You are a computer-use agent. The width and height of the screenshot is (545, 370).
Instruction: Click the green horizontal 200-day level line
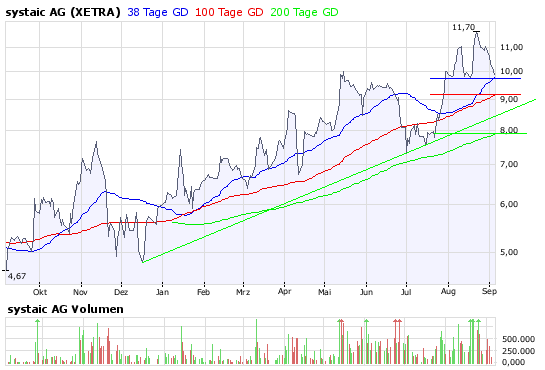click(x=481, y=133)
